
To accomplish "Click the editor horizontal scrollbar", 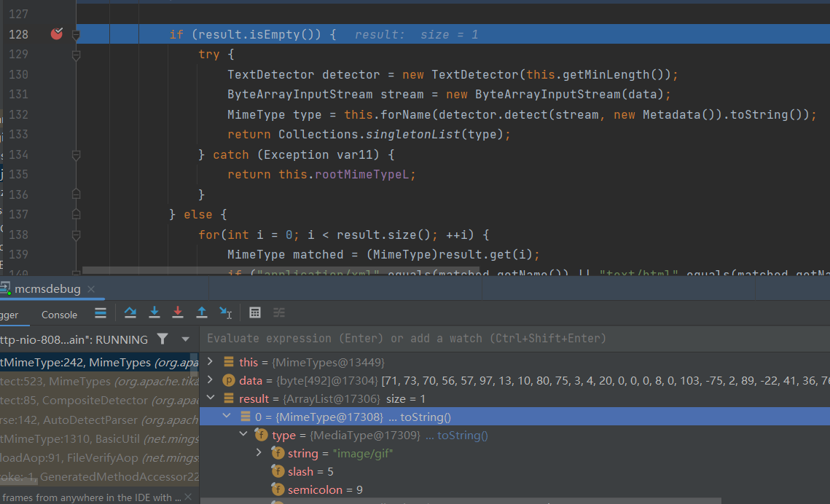I will [281, 271].
